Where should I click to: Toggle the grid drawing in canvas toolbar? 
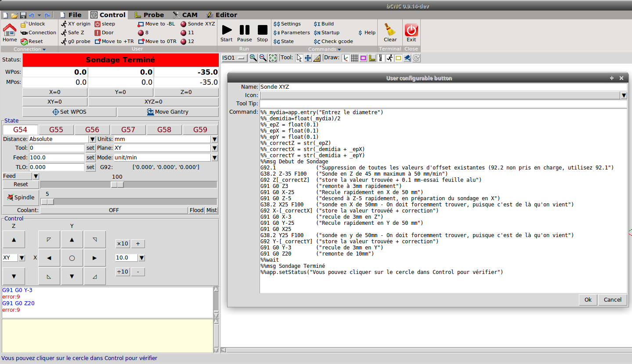coord(354,58)
